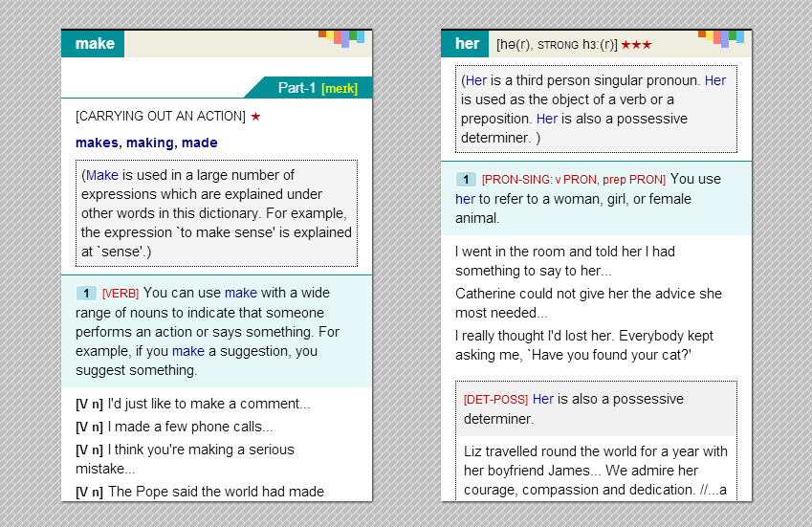Click the [CARRYING OUT AN ACTION] label
The width and height of the screenshot is (812, 527).
[x=161, y=116]
